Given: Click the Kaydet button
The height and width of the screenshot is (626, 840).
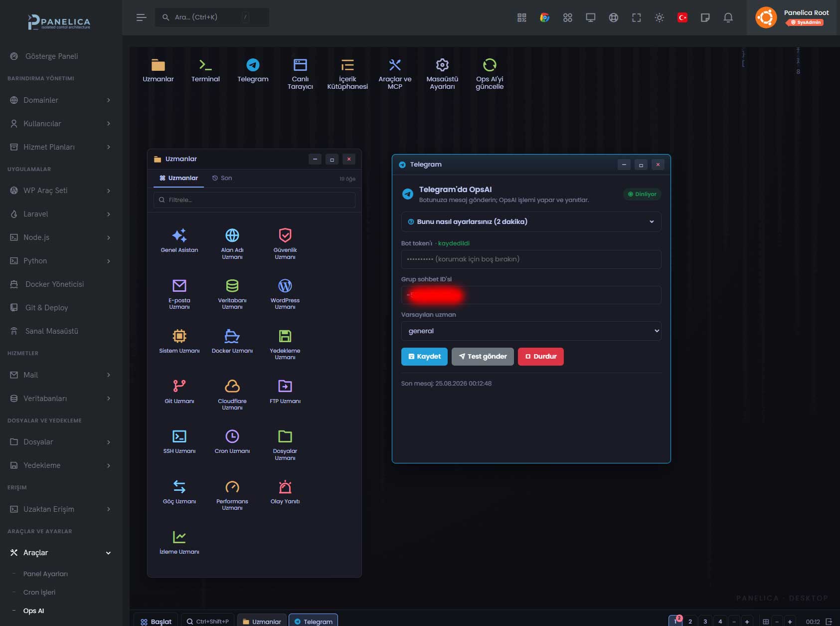Looking at the screenshot, I should point(424,356).
